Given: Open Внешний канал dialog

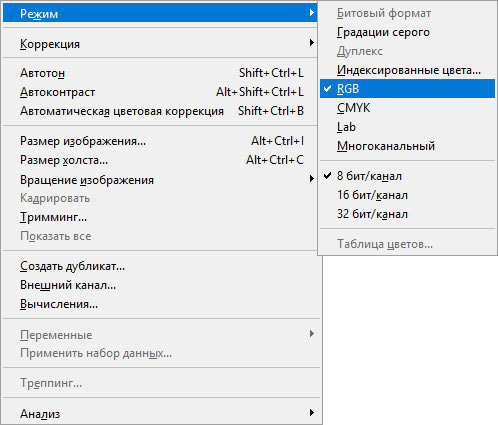Looking at the screenshot, I should tap(160, 285).
